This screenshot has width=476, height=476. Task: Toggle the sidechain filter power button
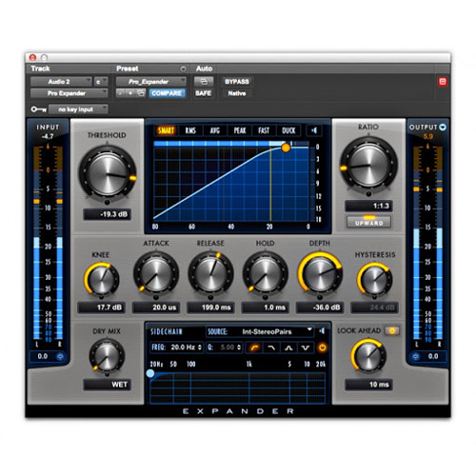[x=323, y=347]
